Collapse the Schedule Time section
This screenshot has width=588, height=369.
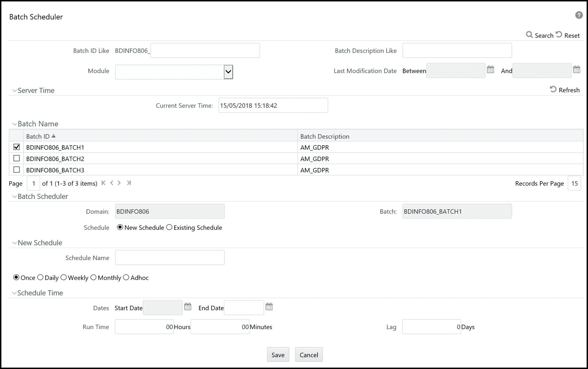point(14,293)
